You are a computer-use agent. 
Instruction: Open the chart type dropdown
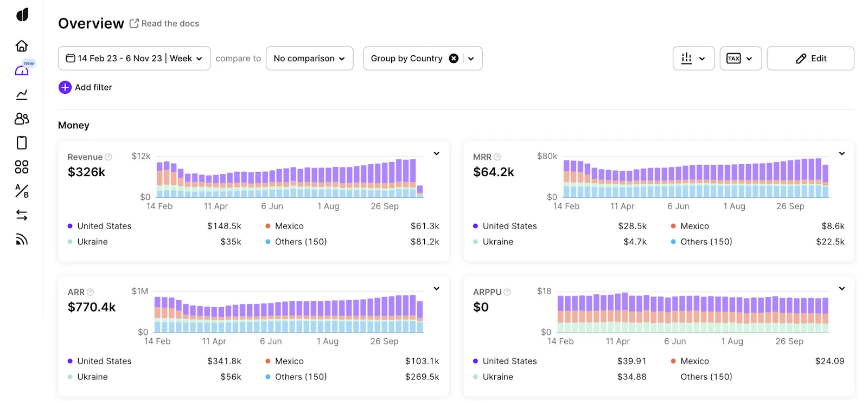(x=693, y=59)
